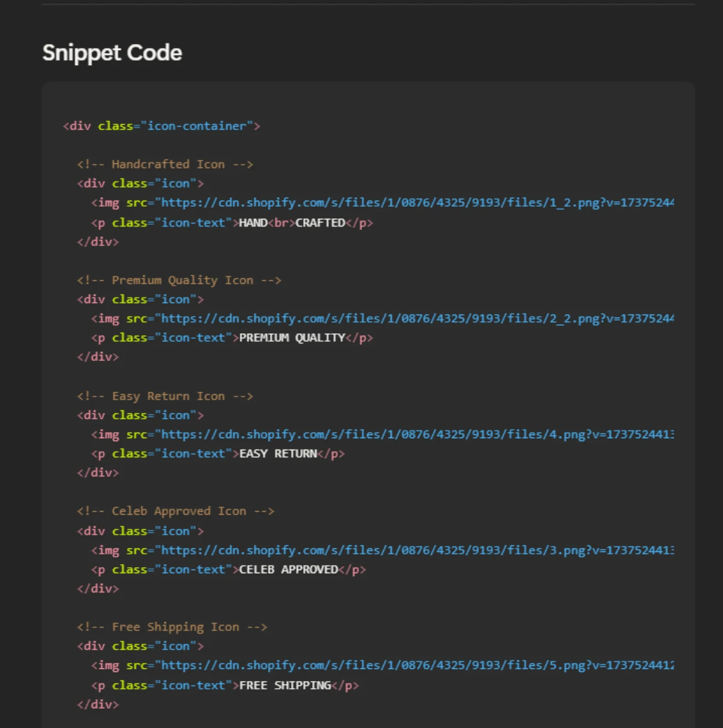
Task: Click the div class="icon" line under Handcrafted comment
Action: pyautogui.click(x=140, y=184)
